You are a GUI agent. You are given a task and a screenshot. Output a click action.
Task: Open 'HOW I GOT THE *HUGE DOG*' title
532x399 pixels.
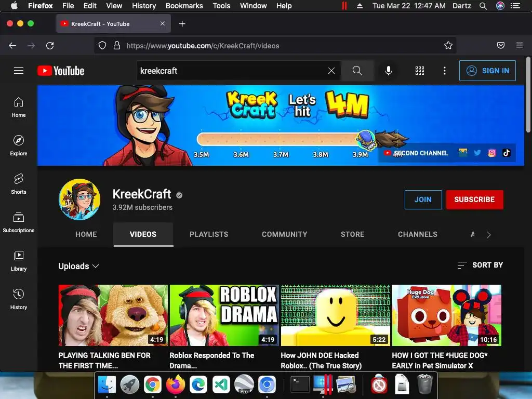pyautogui.click(x=440, y=361)
